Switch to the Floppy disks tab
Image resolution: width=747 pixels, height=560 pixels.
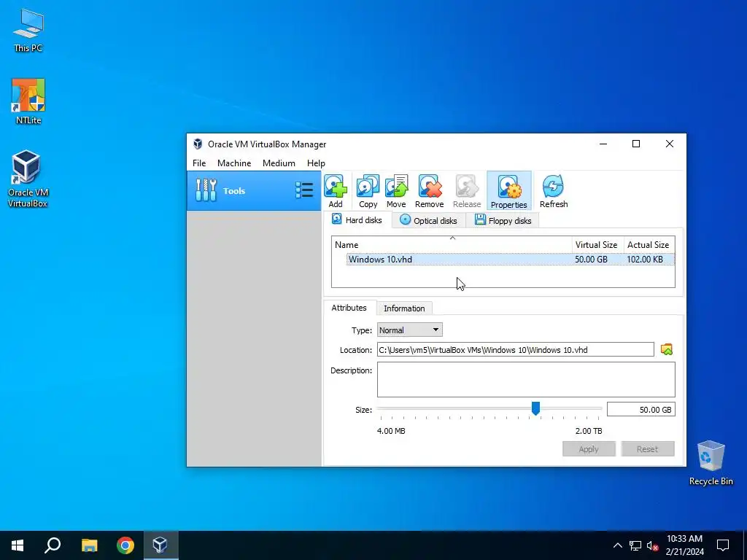coord(503,220)
